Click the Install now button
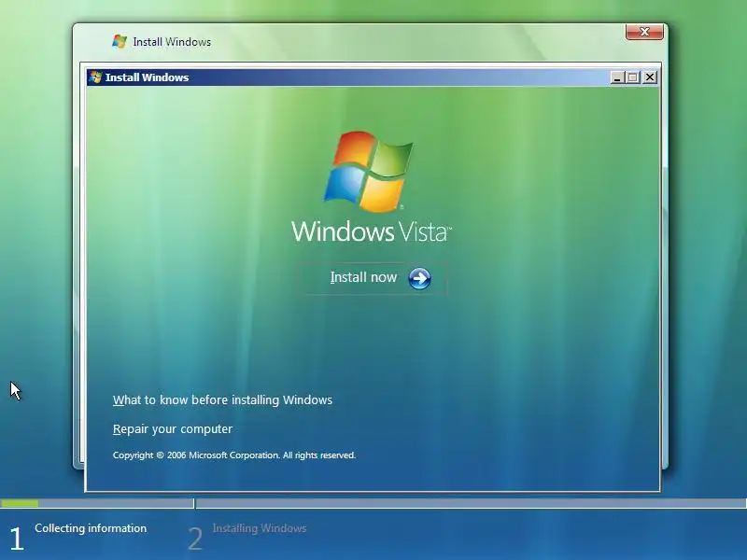 (x=372, y=278)
